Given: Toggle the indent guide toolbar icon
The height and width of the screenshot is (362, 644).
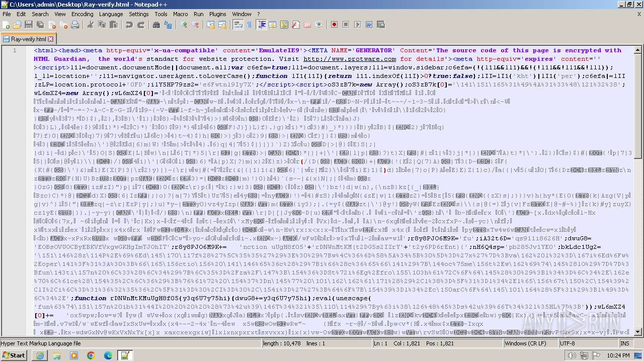Looking at the screenshot, I should coord(261,25).
